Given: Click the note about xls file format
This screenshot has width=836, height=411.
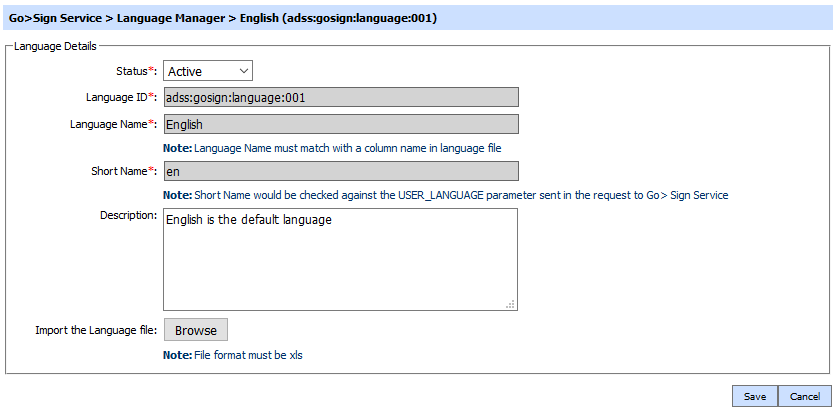Looking at the screenshot, I should (x=232, y=355).
